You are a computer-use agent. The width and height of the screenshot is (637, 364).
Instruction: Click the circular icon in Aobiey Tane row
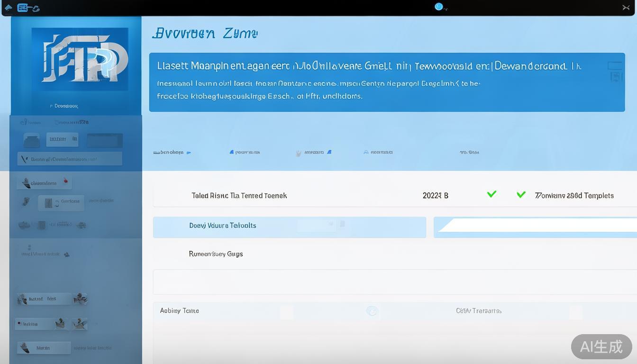(x=372, y=311)
